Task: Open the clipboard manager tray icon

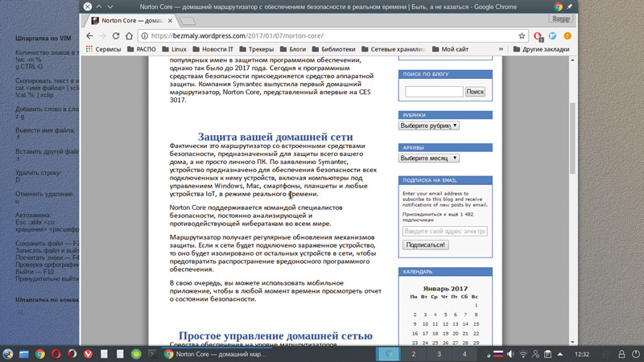Action: [x=547, y=354]
